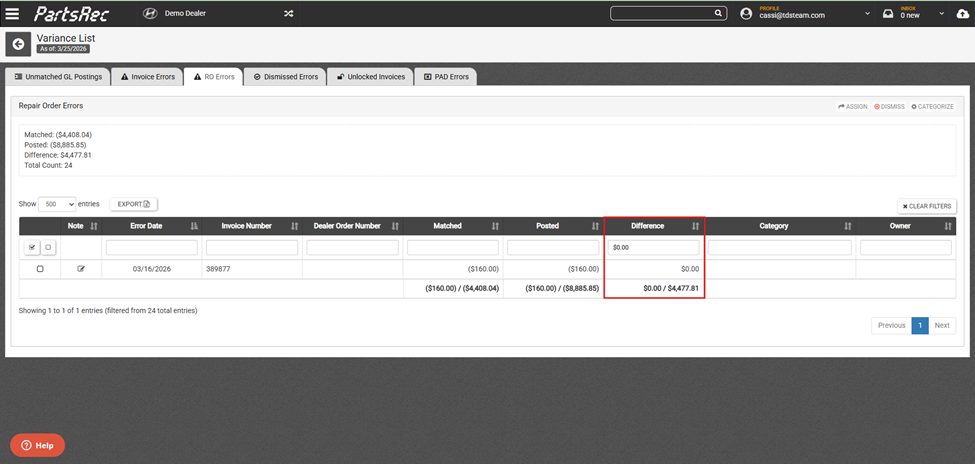Click the cassi@tdsteam.com profile email
Viewport: 975px width, 464px height.
click(x=792, y=16)
